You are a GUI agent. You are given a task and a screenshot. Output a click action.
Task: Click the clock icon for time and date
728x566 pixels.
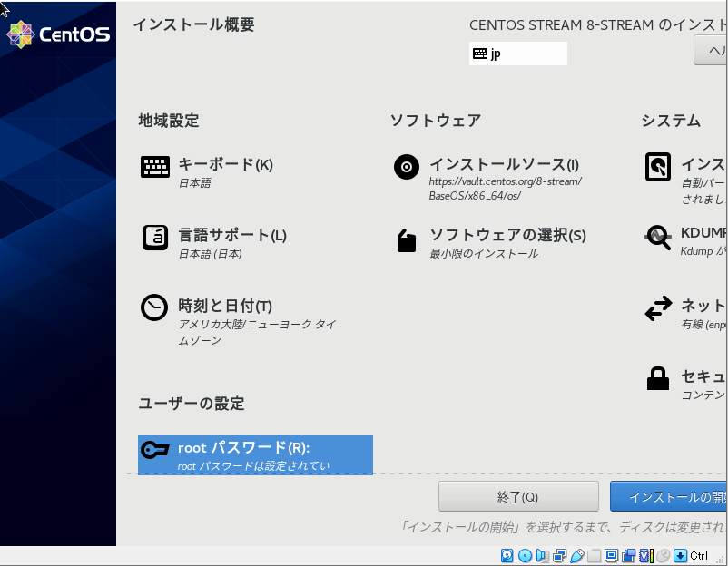pos(154,307)
